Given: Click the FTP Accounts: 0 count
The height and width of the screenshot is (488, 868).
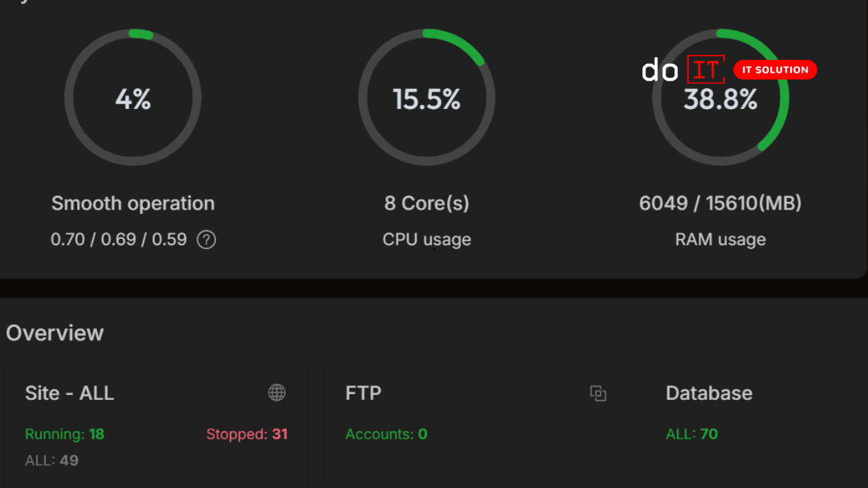Looking at the screenshot, I should [386, 434].
